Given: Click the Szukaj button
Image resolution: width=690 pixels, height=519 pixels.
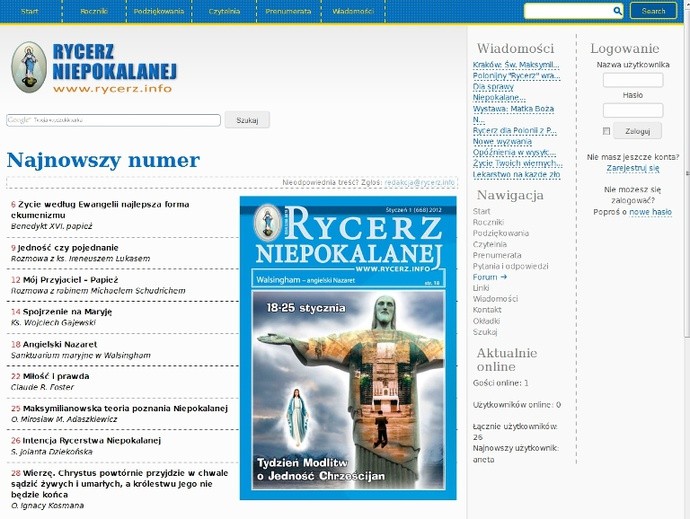Looking at the screenshot, I should point(247,120).
